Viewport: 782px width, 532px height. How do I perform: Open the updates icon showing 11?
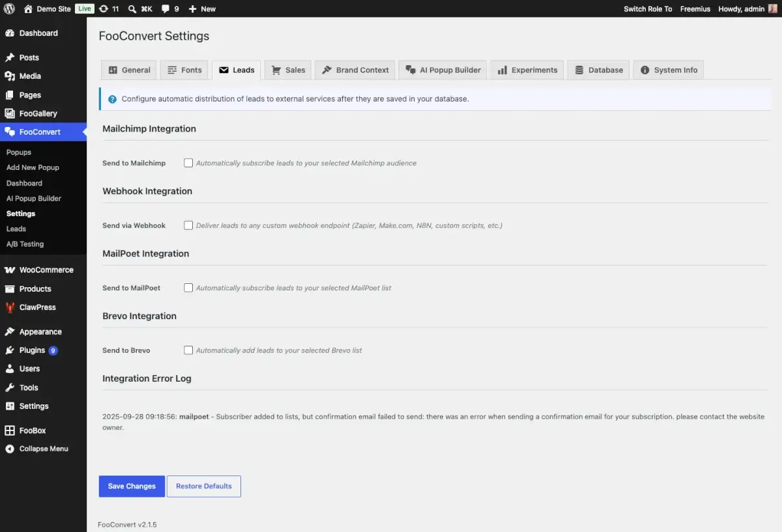click(x=104, y=8)
